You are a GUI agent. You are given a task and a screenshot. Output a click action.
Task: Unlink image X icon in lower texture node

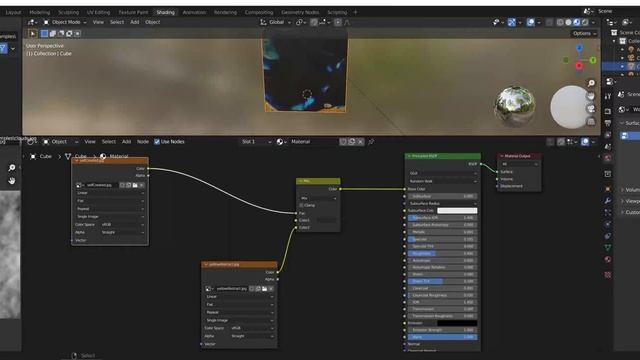pos(271,289)
